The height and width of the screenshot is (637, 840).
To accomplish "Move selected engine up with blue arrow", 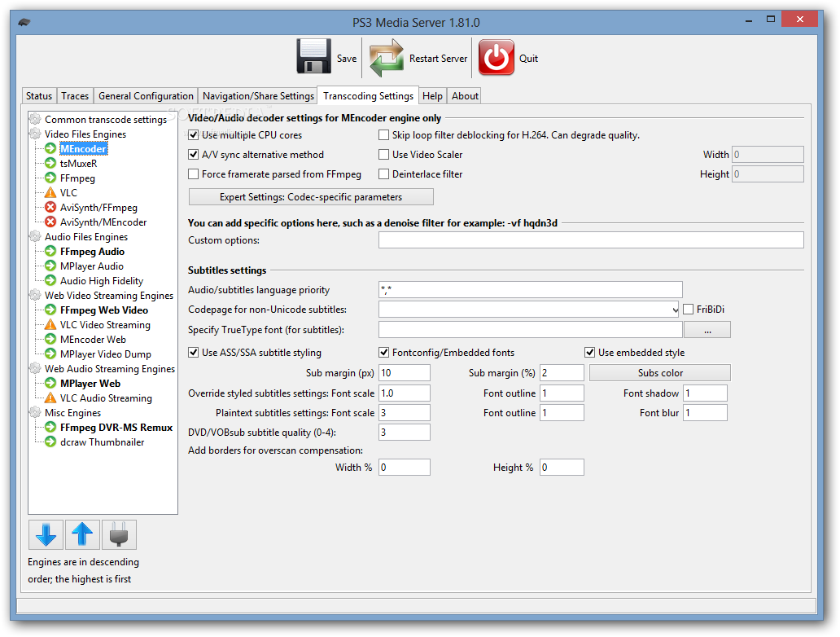I will [x=82, y=534].
